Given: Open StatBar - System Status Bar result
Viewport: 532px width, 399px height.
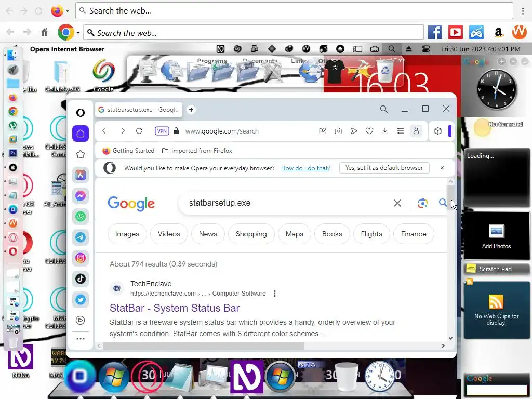Looking at the screenshot, I should [x=175, y=308].
